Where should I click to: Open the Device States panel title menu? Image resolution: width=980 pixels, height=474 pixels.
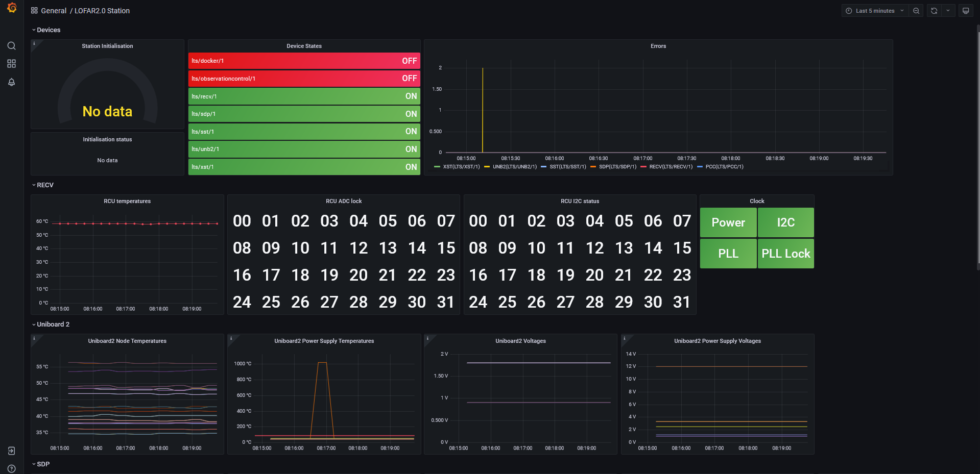click(x=304, y=46)
